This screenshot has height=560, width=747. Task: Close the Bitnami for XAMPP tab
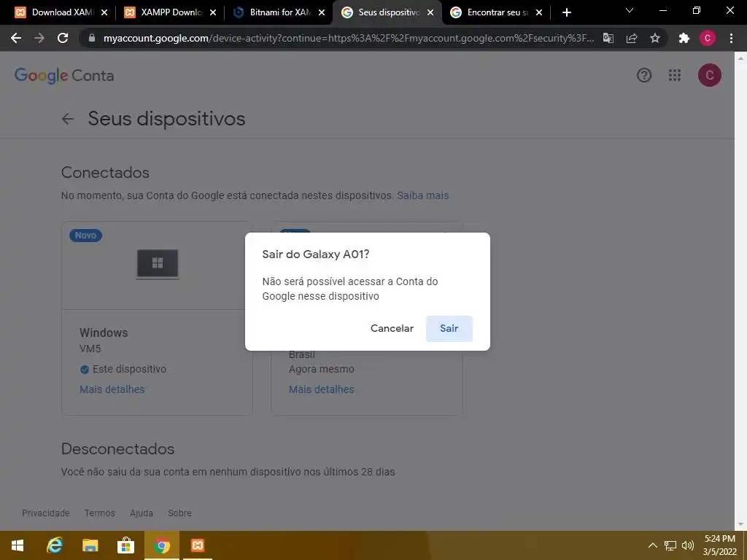[x=322, y=12]
